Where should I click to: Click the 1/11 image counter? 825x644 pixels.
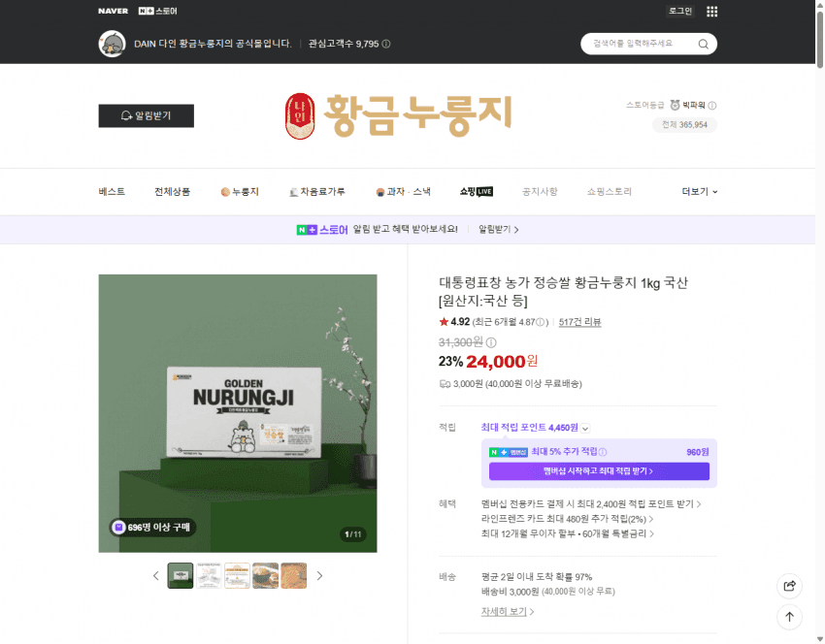tap(353, 534)
